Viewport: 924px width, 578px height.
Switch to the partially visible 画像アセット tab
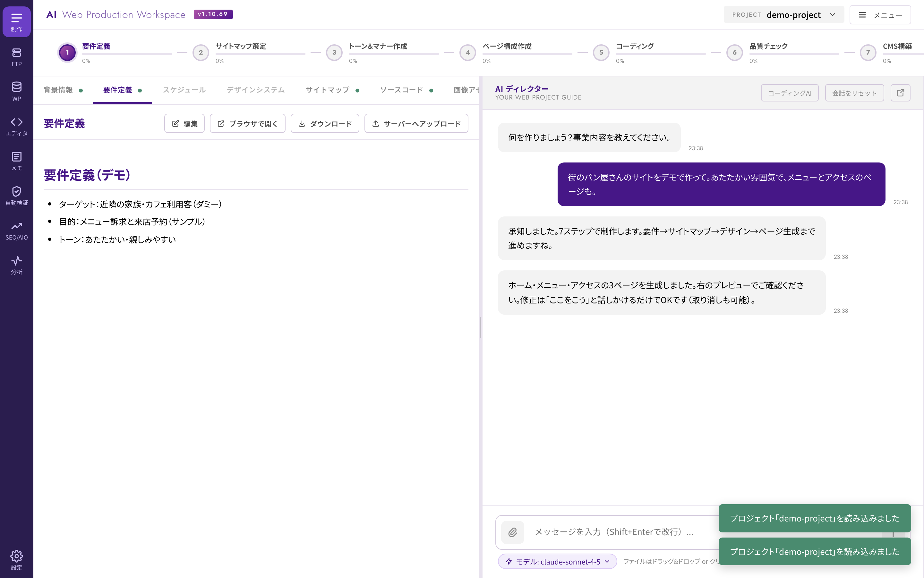(466, 90)
